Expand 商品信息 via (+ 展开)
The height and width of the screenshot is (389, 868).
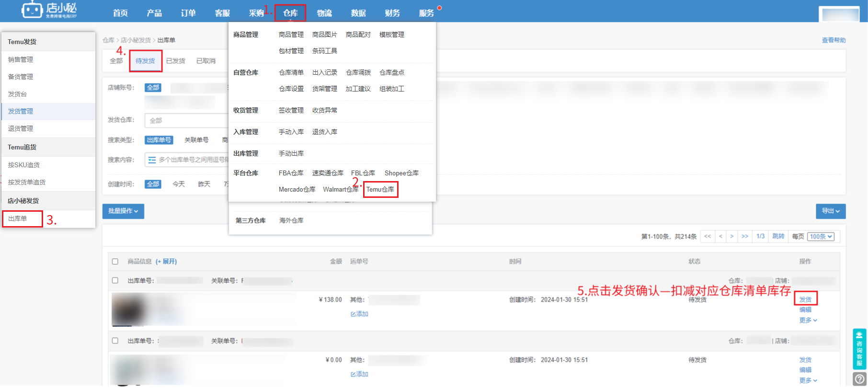(x=166, y=262)
